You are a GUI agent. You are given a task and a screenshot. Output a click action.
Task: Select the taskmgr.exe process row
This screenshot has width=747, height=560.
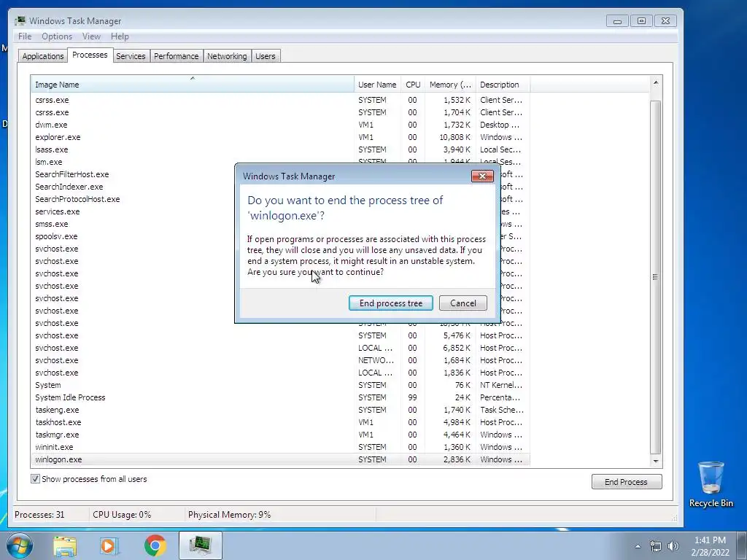[x=280, y=435]
